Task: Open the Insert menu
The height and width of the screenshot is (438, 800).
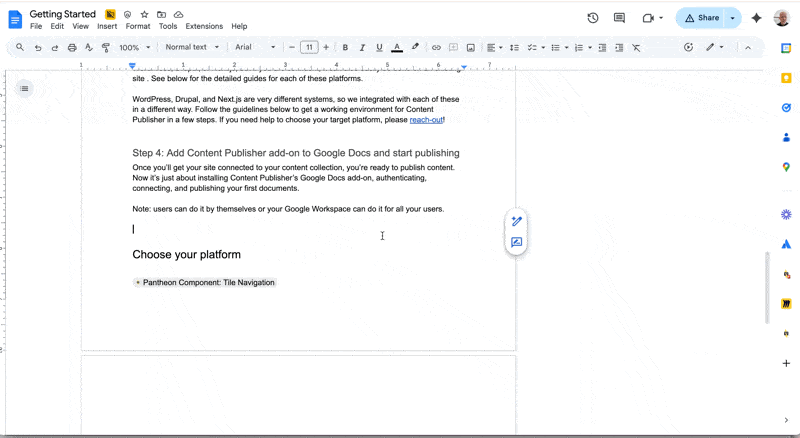Action: (107, 26)
